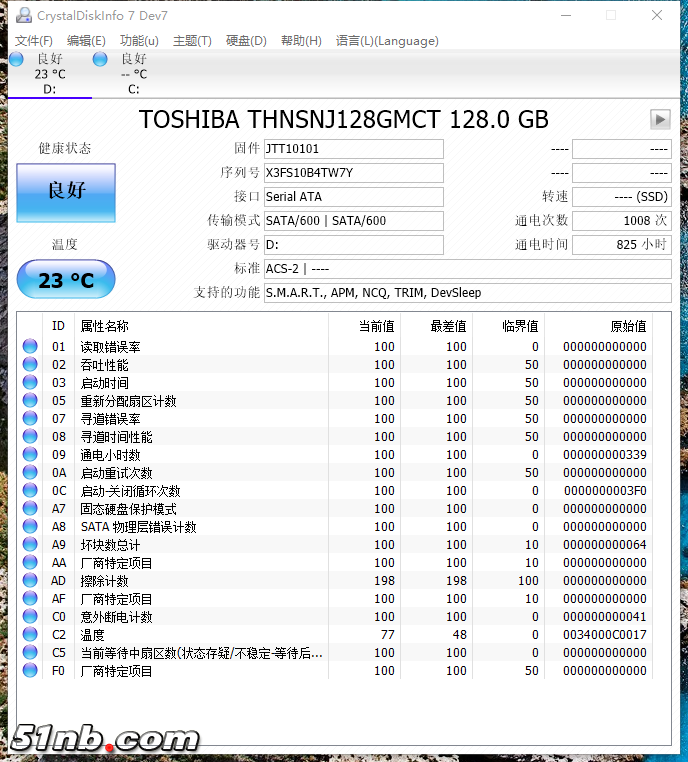The height and width of the screenshot is (762, 688).
Task: Click status orb for attribute F0 厂商特定项目
Action: pyautogui.click(x=30, y=671)
